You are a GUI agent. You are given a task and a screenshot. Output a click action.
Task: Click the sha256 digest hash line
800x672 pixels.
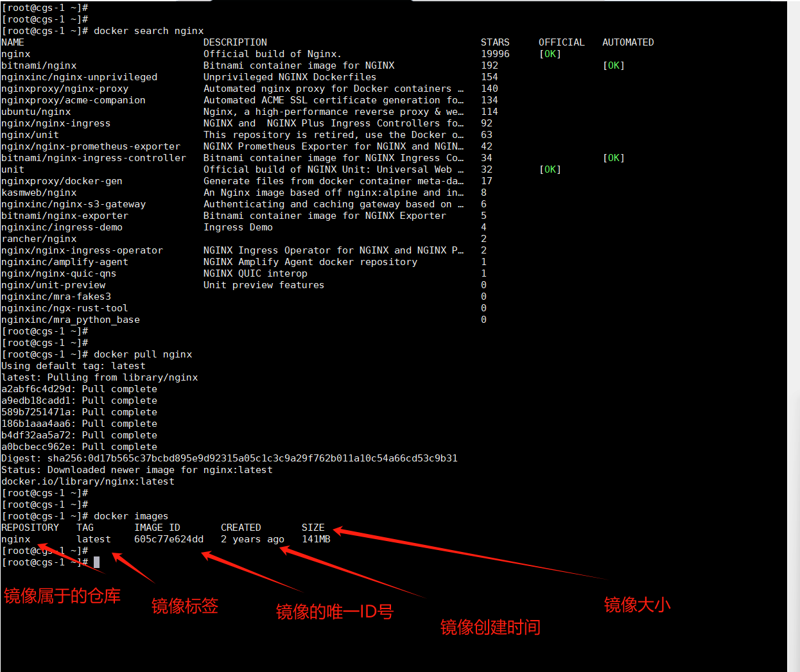pos(229,458)
